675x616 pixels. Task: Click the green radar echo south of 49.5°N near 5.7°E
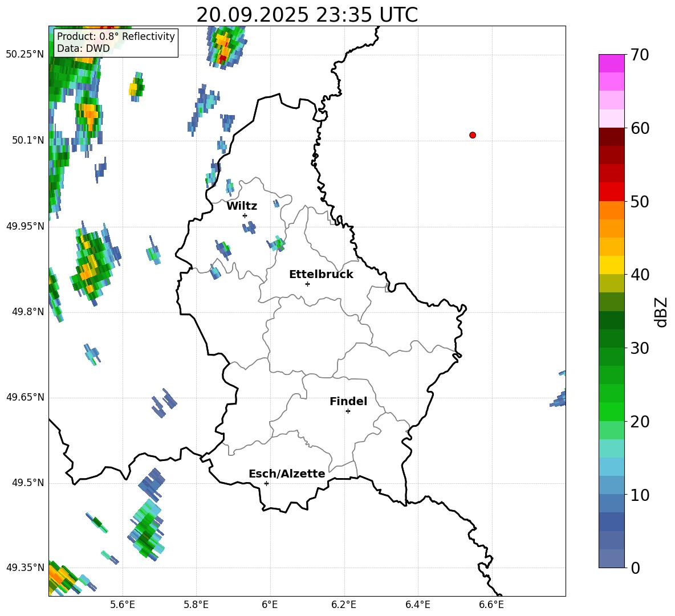147,530
